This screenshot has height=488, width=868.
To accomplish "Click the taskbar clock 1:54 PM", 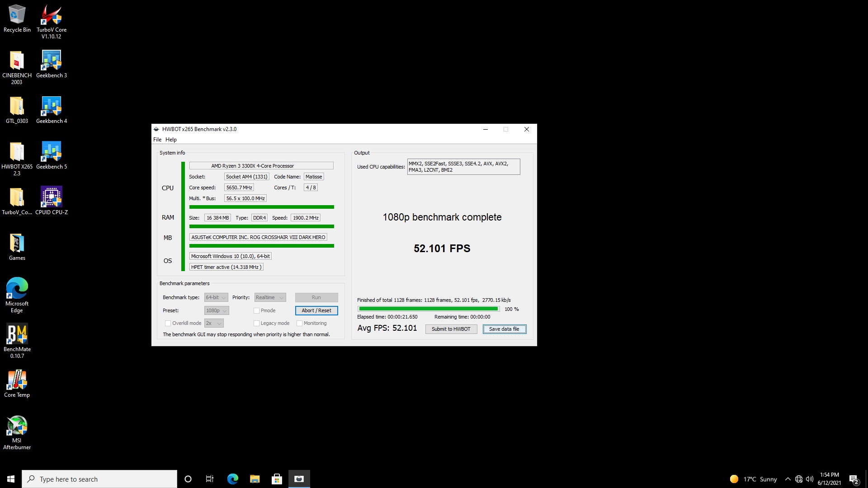I will pos(829,479).
